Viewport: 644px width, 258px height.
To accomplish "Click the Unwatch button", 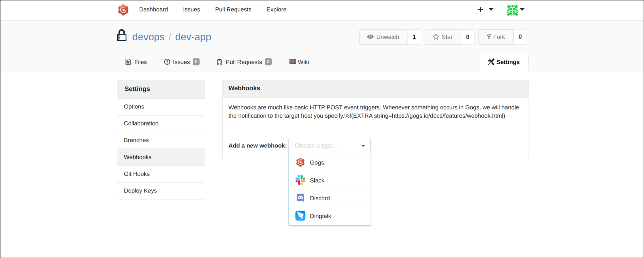I will click(383, 37).
